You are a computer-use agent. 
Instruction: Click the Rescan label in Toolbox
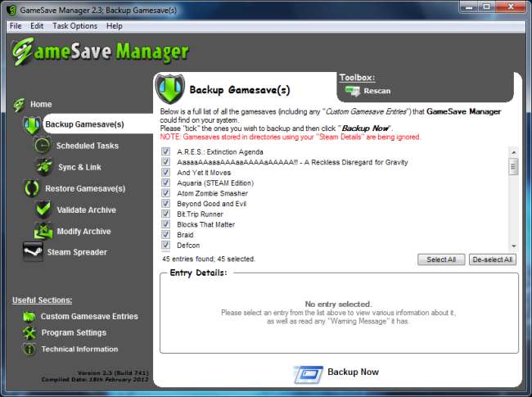[377, 91]
